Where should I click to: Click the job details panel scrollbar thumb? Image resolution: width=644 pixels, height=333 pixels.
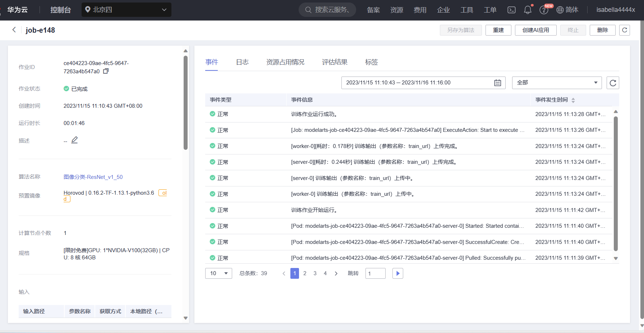(185, 102)
